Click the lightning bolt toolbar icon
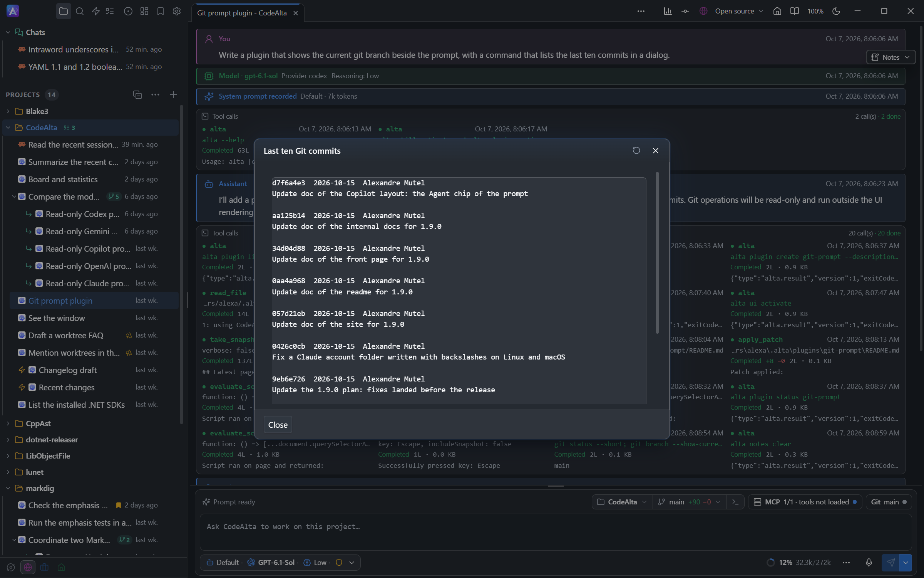Screen dimensions: 924x578 (x=96, y=11)
